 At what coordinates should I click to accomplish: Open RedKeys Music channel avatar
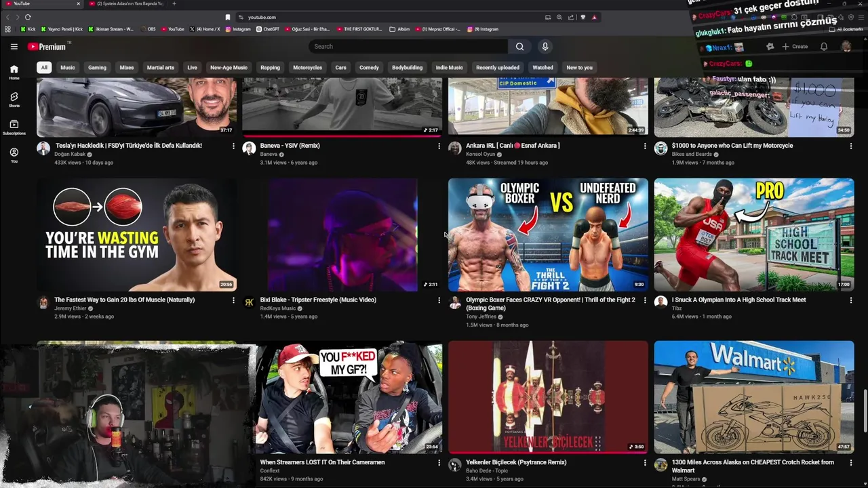249,302
